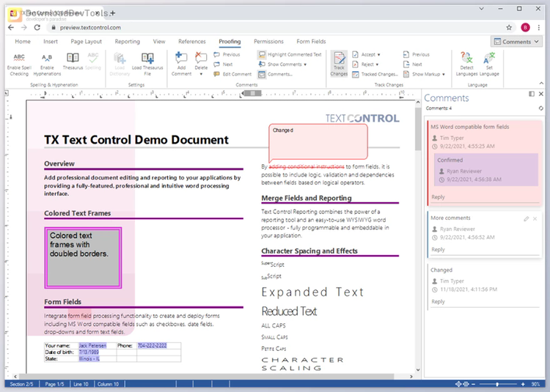
Task: Open Comments sidebar dropdown button
Action: (x=516, y=42)
